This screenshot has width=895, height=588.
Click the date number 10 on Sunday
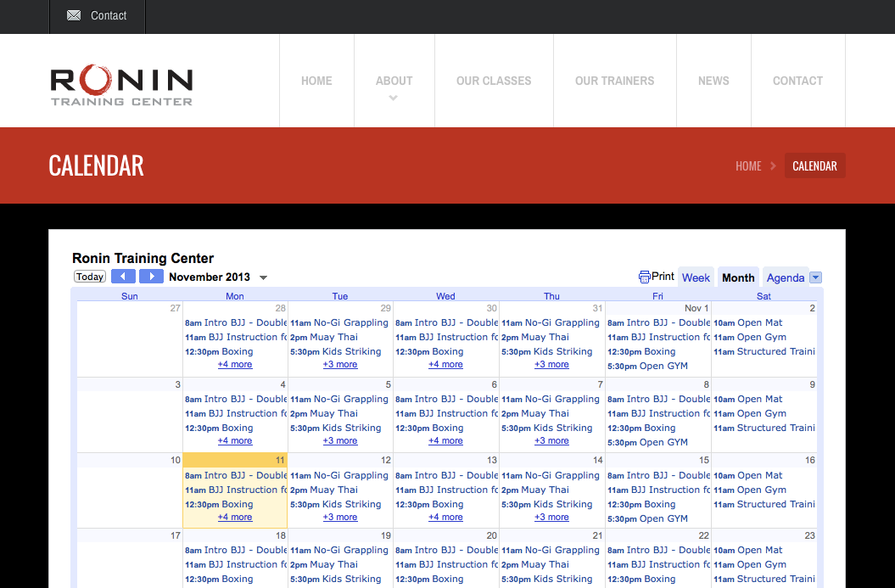176,460
